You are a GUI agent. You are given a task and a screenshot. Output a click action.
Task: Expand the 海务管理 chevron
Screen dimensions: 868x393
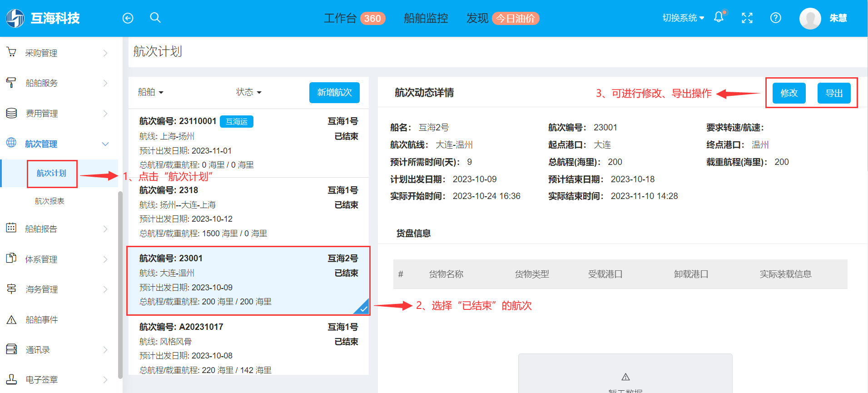105,289
